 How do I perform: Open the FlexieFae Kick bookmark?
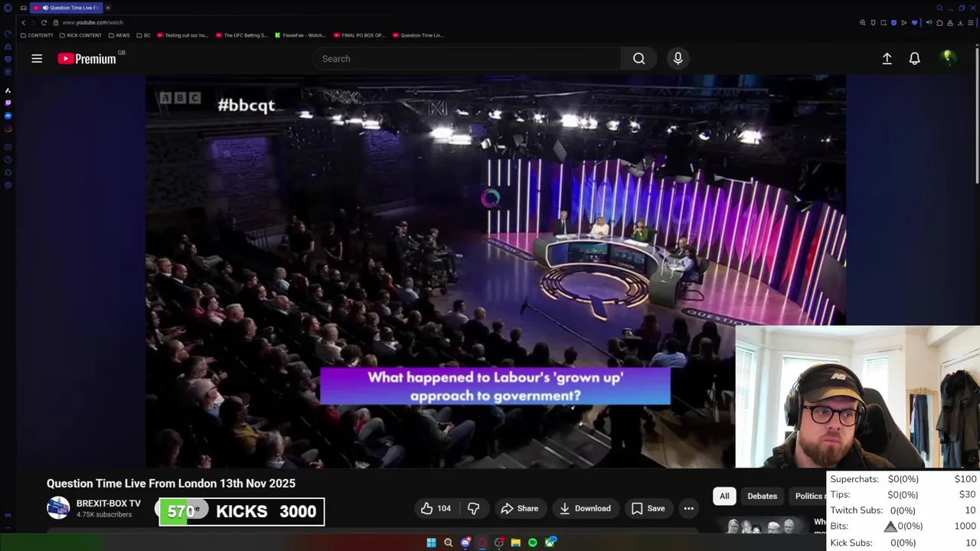(x=299, y=35)
